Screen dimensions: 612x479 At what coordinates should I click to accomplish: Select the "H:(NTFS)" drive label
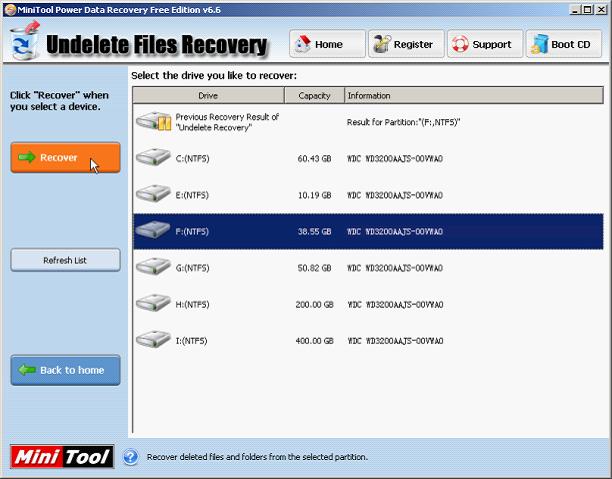tap(192, 304)
